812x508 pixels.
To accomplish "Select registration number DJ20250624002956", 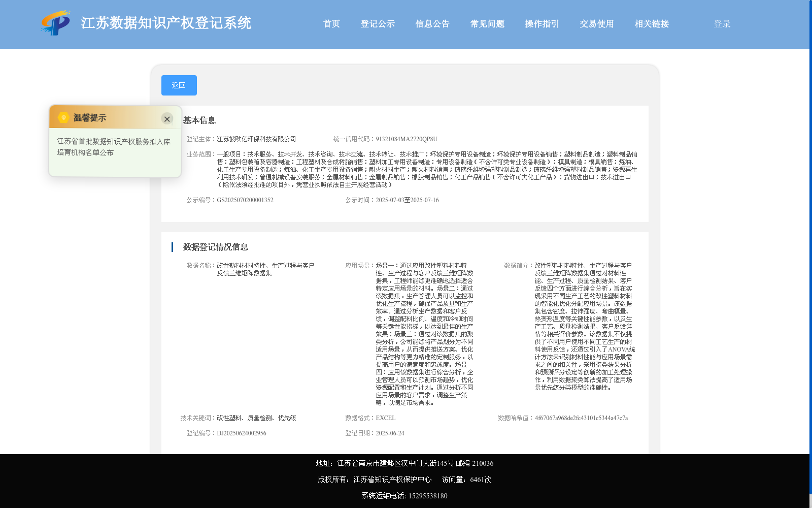I will tap(242, 433).
